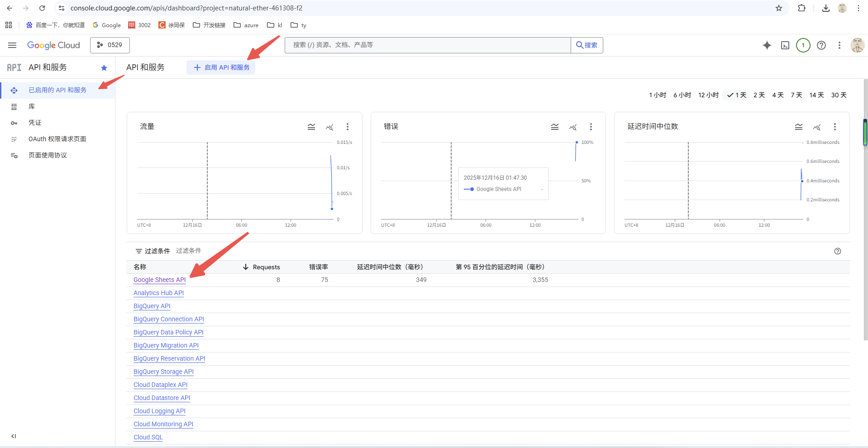The height and width of the screenshot is (448, 868).
Task: Open the main navigation hamburger menu
Action: click(x=12, y=45)
